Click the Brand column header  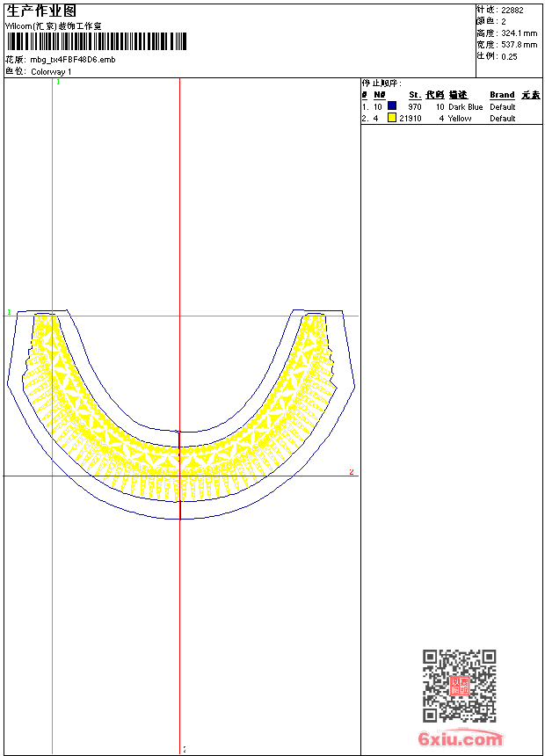click(x=502, y=95)
